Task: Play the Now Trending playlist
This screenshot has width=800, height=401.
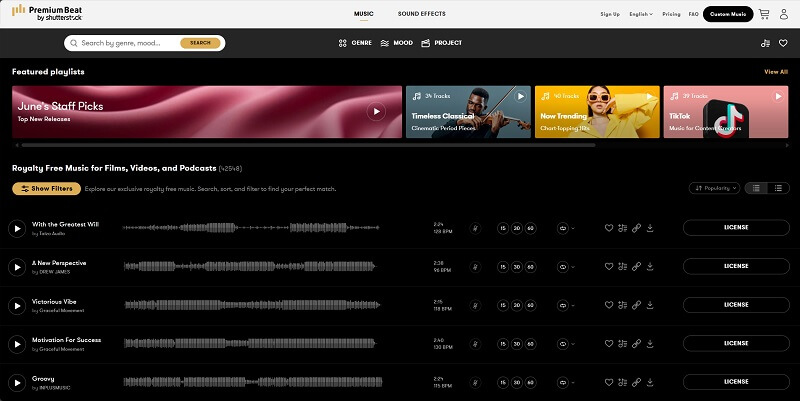Action: pyautogui.click(x=649, y=96)
